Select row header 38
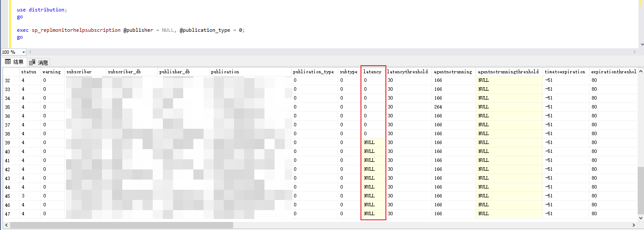Viewport: 644px width, 230px height. pyautogui.click(x=11, y=134)
